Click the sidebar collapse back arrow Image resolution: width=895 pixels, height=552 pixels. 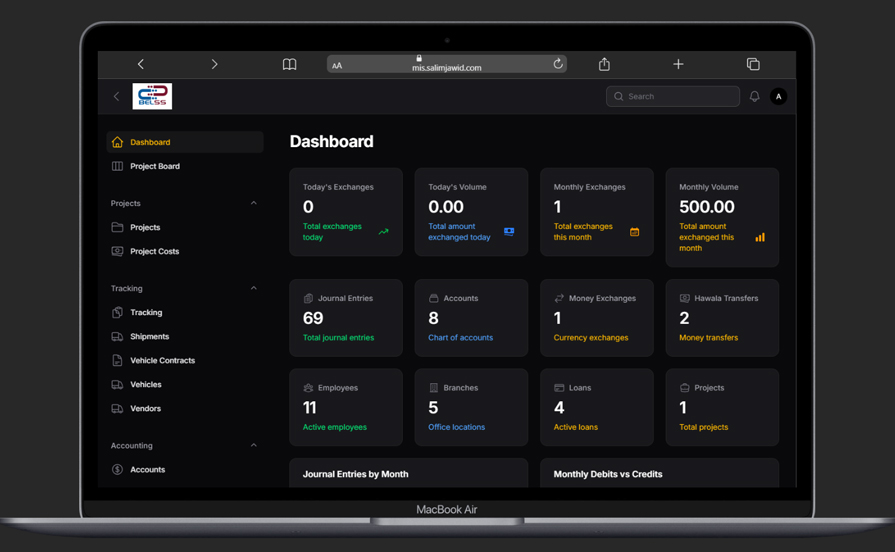point(116,97)
